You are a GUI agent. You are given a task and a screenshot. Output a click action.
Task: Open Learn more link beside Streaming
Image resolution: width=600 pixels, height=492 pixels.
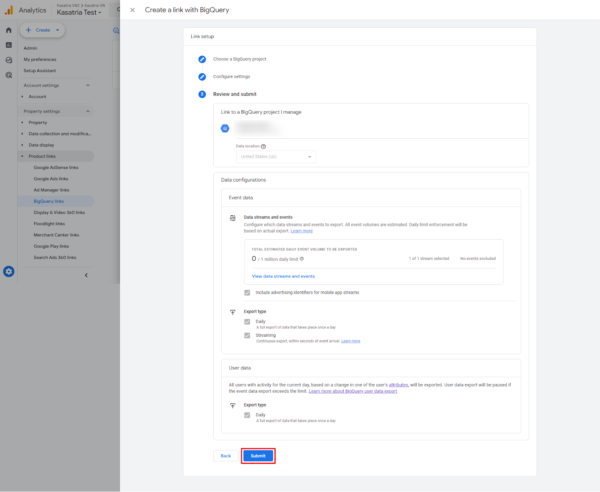click(x=351, y=341)
